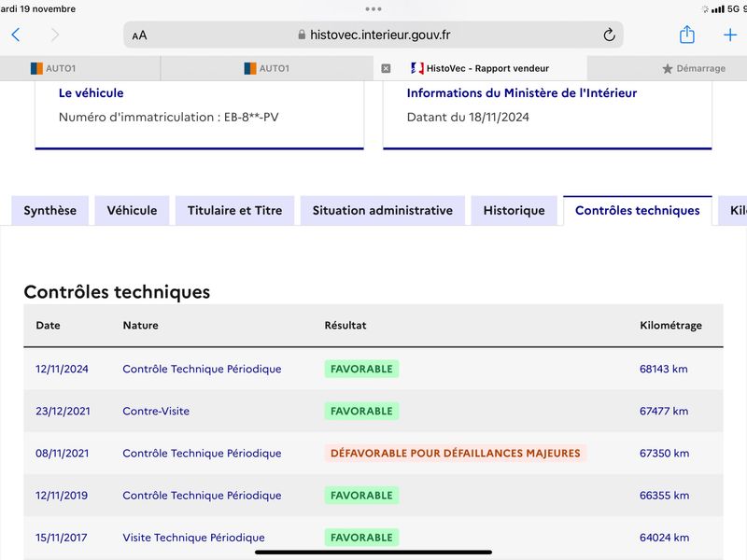Close the HistoVec Rapport vendeur tab
747x560 pixels.
(x=386, y=68)
